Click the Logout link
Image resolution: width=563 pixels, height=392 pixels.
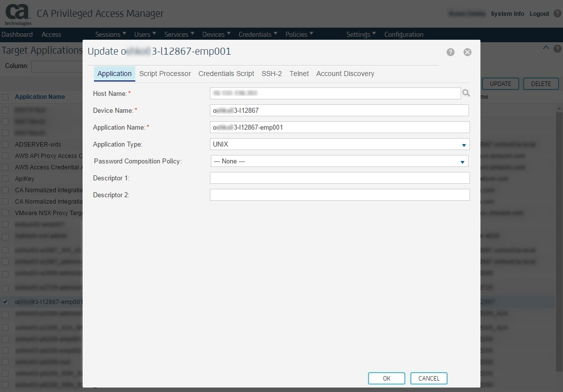[539, 14]
